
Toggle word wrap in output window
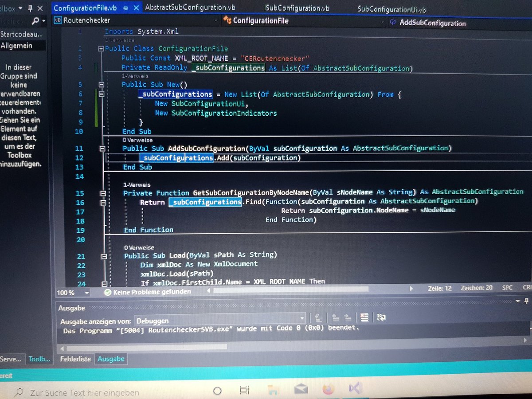coord(381,317)
